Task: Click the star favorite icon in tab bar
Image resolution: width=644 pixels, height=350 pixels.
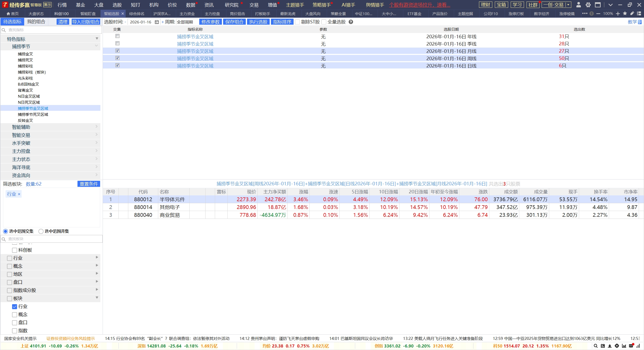Action: [625, 14]
